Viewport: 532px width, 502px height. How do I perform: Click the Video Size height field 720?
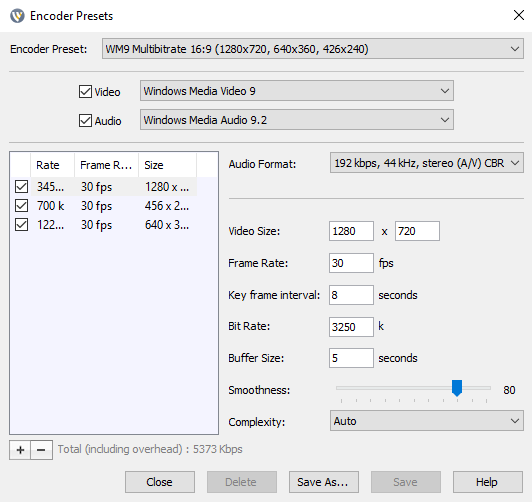pyautogui.click(x=417, y=231)
